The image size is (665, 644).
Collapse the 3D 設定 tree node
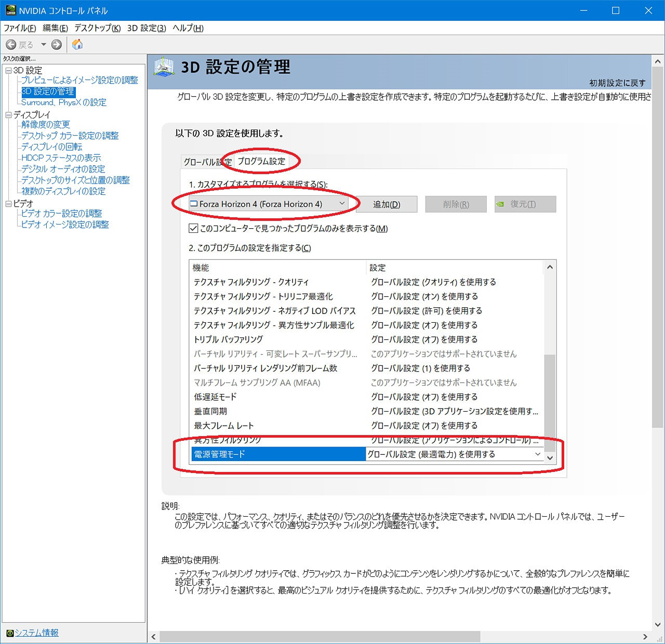pos(8,70)
